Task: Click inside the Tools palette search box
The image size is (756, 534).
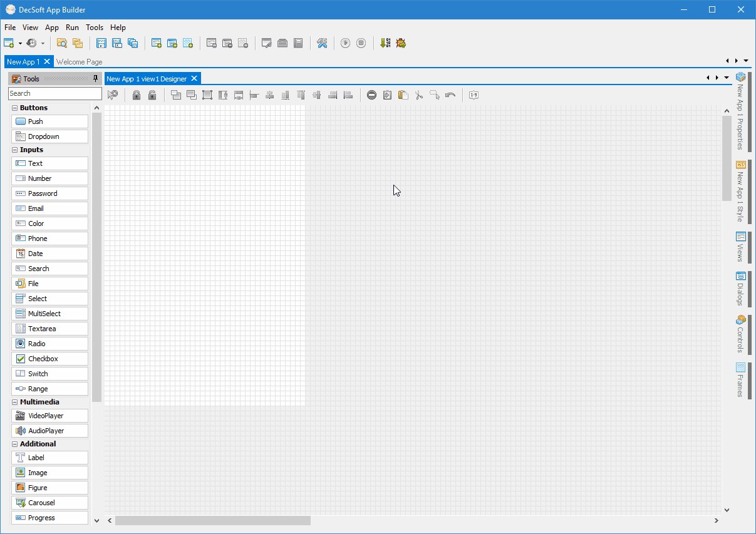Action: (x=54, y=93)
